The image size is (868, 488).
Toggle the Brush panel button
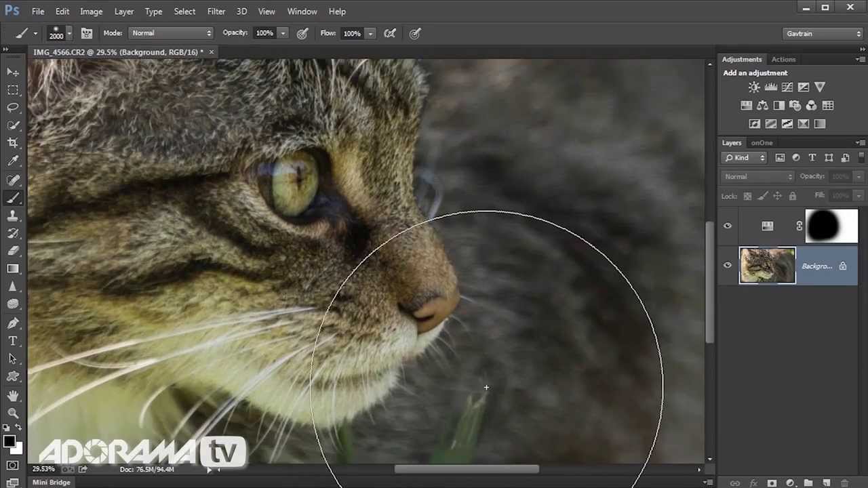click(x=87, y=33)
